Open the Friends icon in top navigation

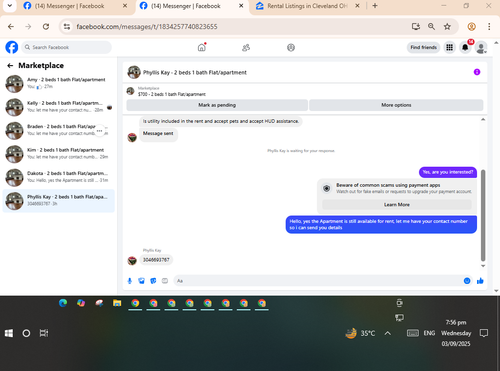246,48
